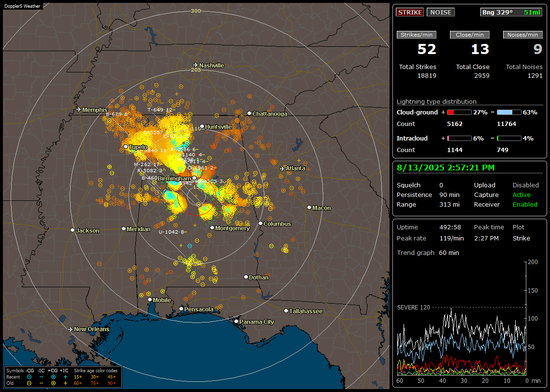Click the Meridian city marker
The width and height of the screenshot is (550, 392).
coord(123,229)
